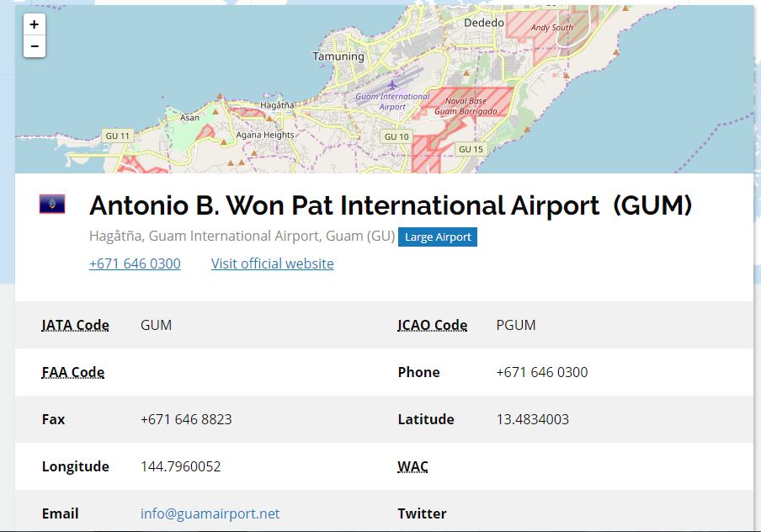The width and height of the screenshot is (761, 532).
Task: Select the latitude value 13.4834003
Action: (x=532, y=419)
